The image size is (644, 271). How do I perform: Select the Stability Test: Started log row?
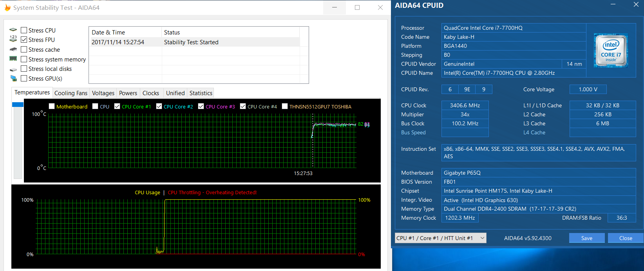(191, 42)
